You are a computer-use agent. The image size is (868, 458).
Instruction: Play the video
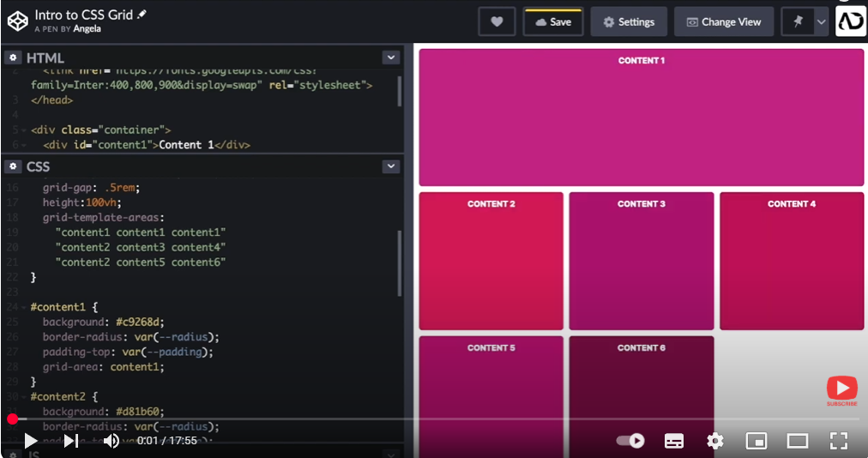30,441
